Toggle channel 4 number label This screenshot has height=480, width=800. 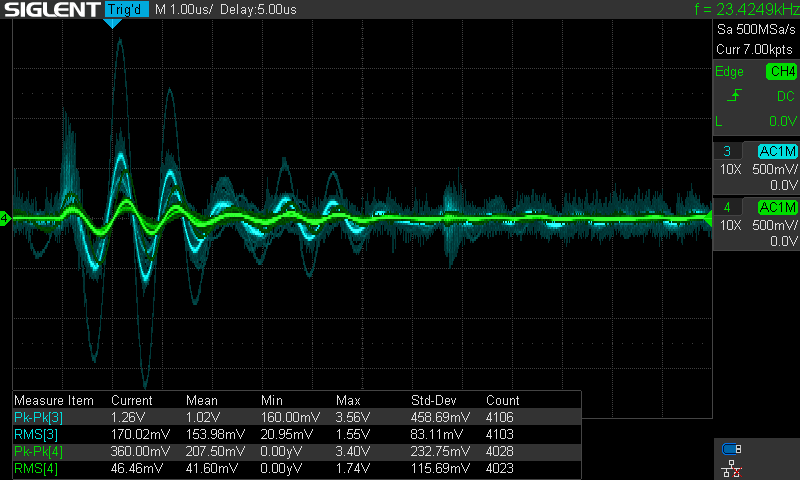[726, 207]
